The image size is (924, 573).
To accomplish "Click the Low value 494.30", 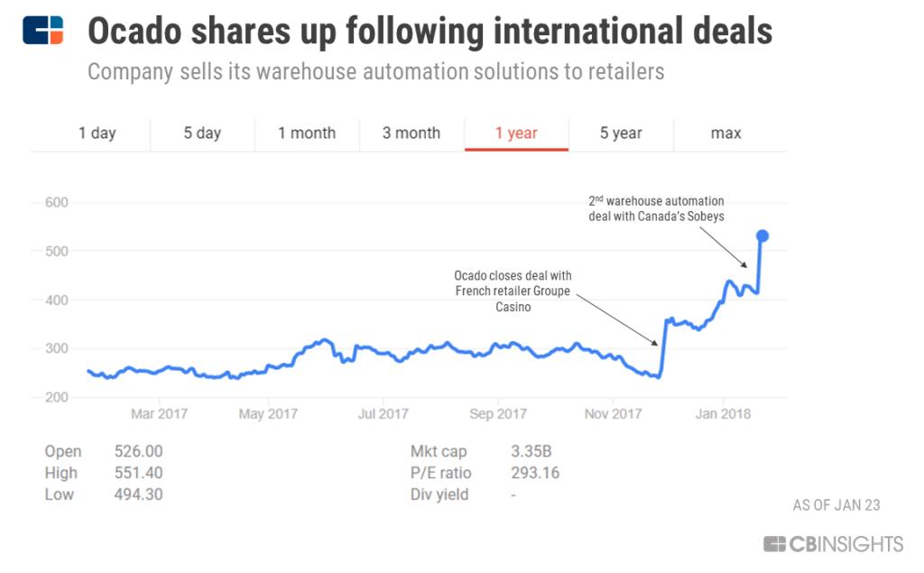I will coord(139,494).
